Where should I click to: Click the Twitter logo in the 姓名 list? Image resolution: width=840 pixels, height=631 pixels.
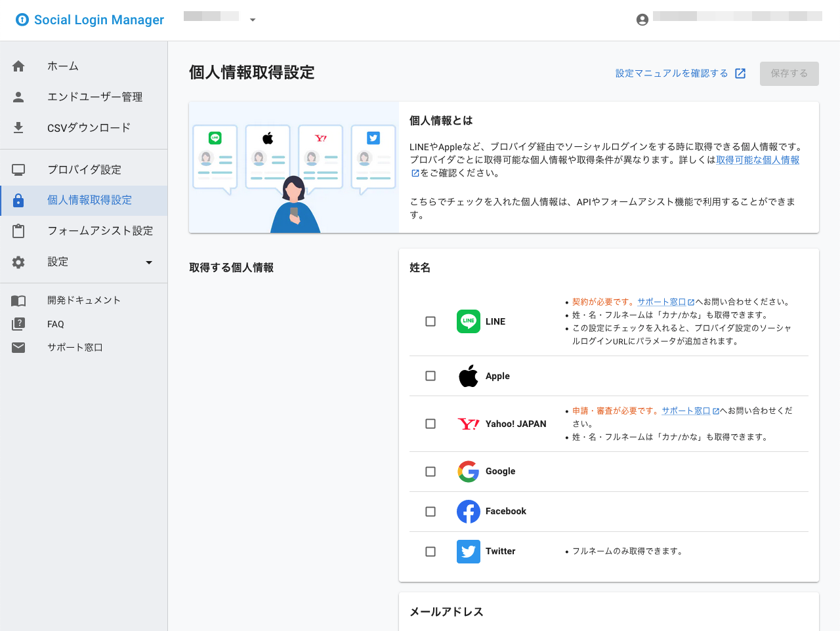469,552
